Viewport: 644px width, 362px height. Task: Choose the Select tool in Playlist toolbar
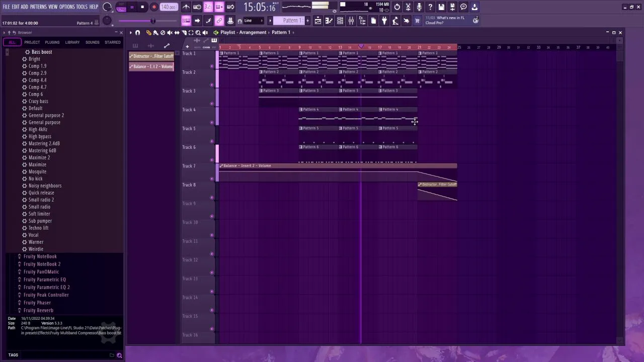[x=191, y=33]
